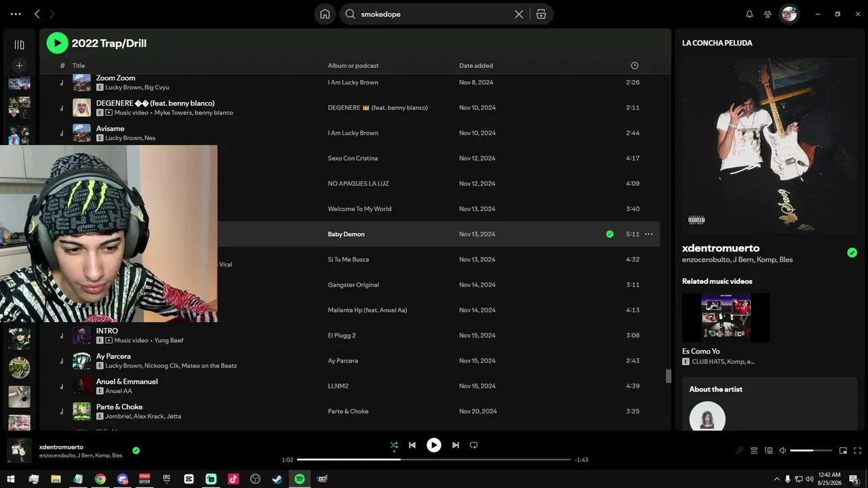Image resolution: width=868 pixels, height=488 pixels.
Task: Click the search field containing smokedope
Action: (435, 14)
